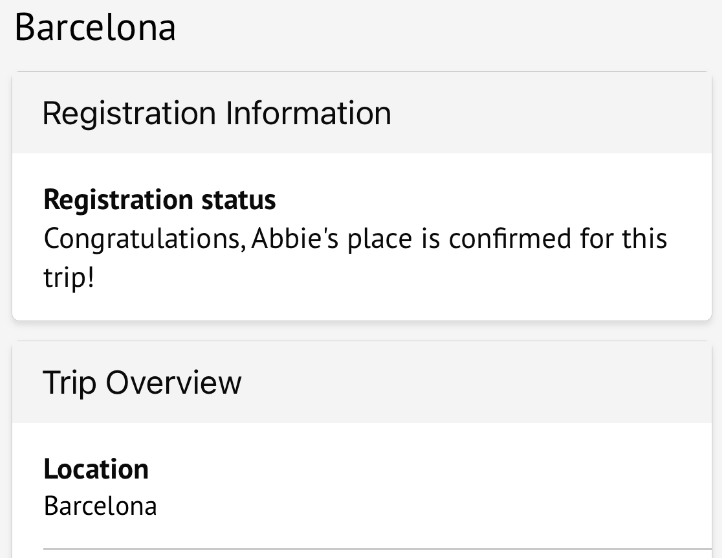Click the word "this" in the status message
722x558 pixels.
click(x=645, y=240)
